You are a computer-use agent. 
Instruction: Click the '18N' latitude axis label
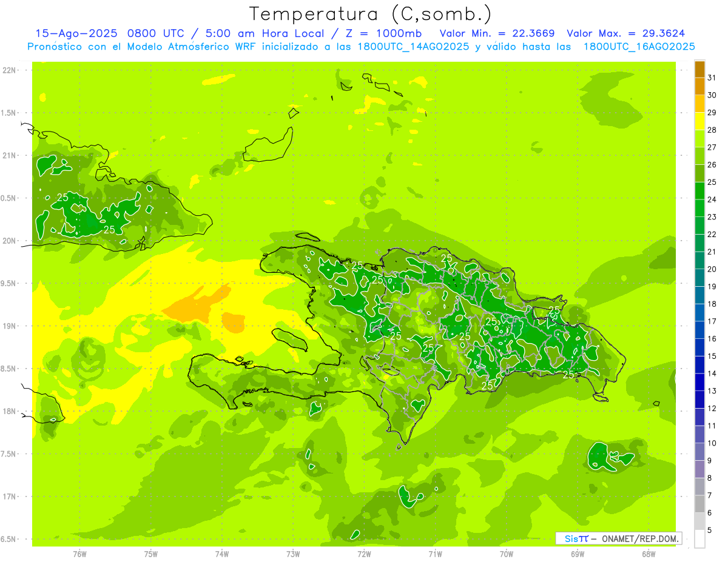point(10,412)
